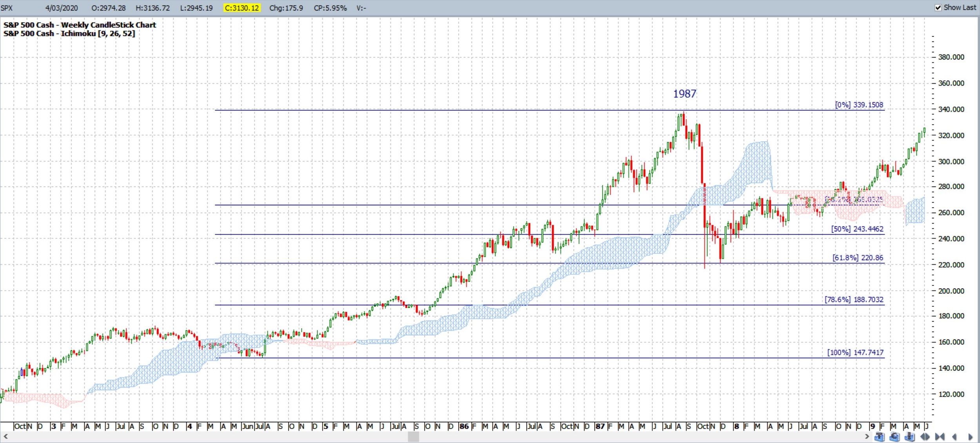The height and width of the screenshot is (443, 980).
Task: Click the highlighted close value C:3130.12
Action: pos(242,8)
